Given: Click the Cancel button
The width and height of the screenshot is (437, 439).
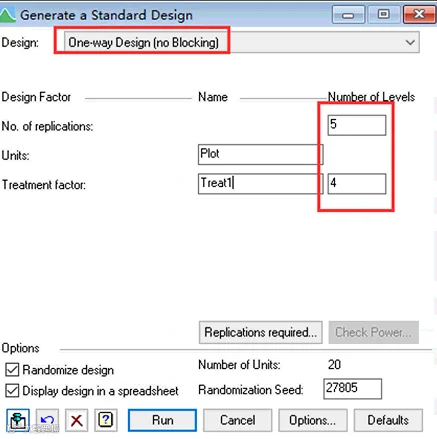Looking at the screenshot, I should pyautogui.click(x=238, y=420).
